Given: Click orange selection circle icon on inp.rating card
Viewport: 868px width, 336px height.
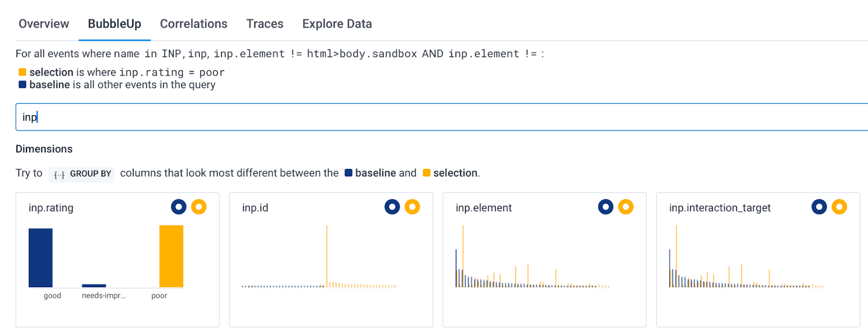Looking at the screenshot, I should click(x=199, y=207).
